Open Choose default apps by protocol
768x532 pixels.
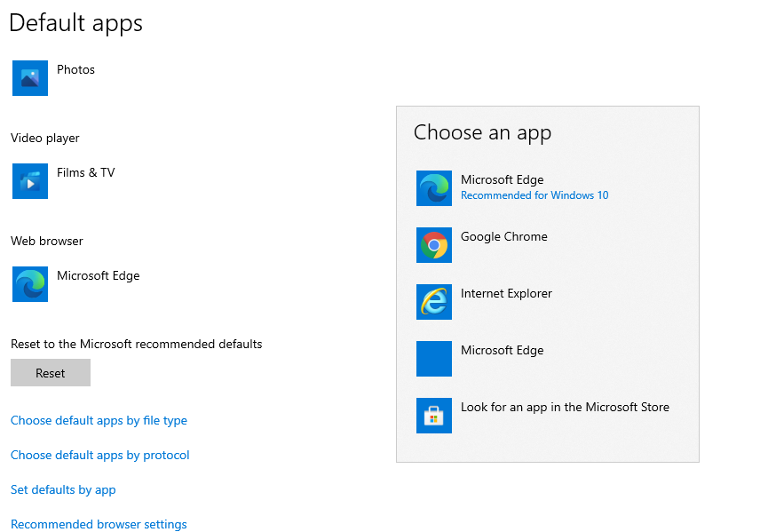(x=100, y=455)
